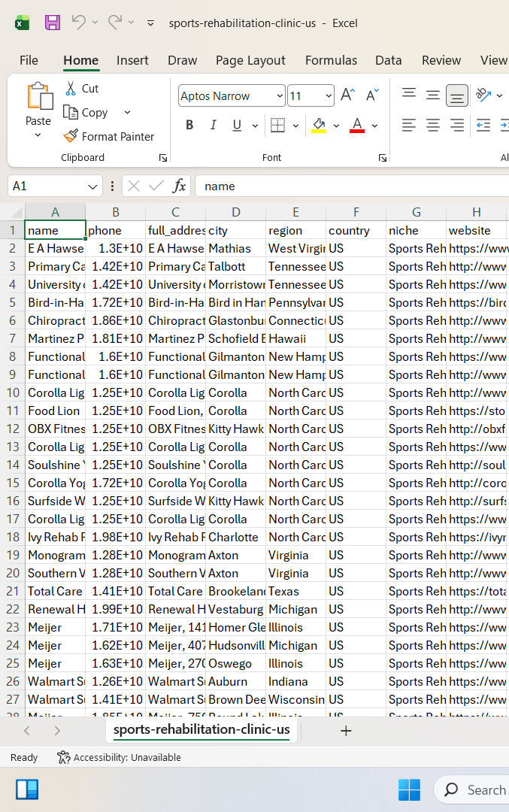Click the text orientation icon
This screenshot has height=812, width=509.
[x=483, y=95]
